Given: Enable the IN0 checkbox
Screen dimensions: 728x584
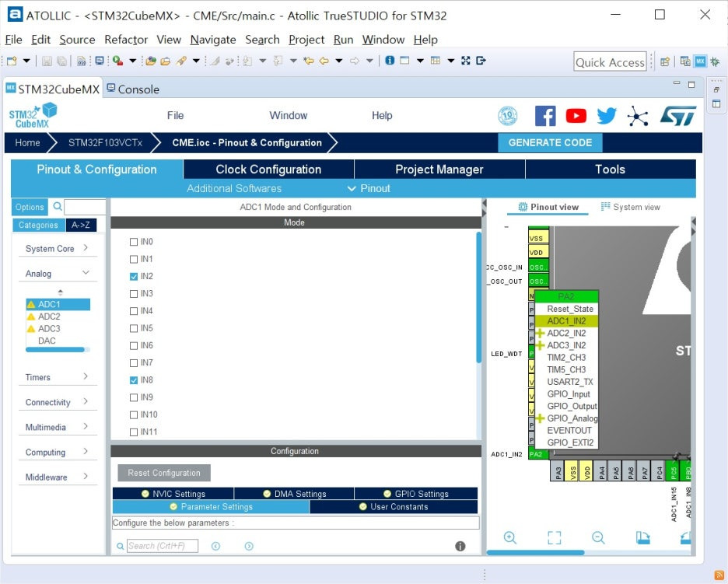Looking at the screenshot, I should [x=134, y=242].
